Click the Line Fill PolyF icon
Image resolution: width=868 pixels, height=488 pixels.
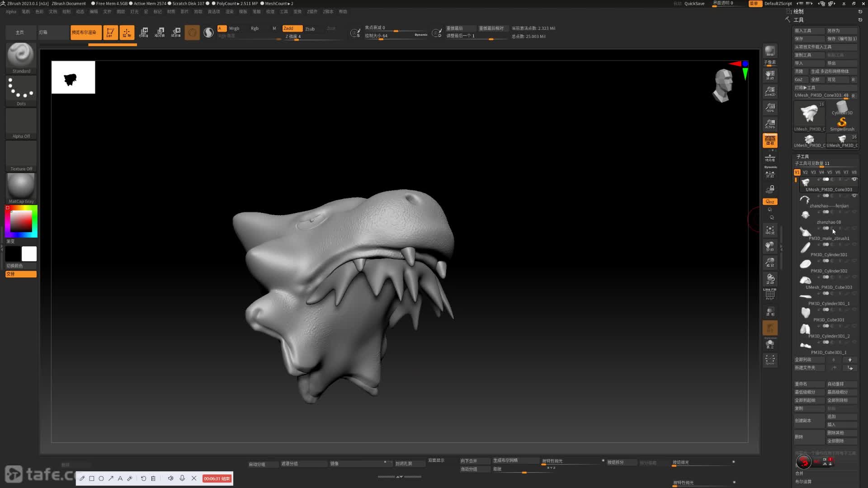[x=770, y=294]
